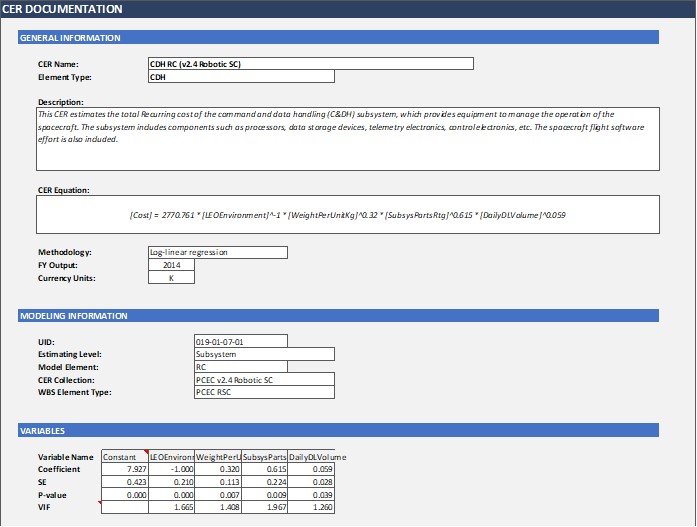The image size is (697, 527).
Task: Click the CER Collection field
Action: pos(264,380)
